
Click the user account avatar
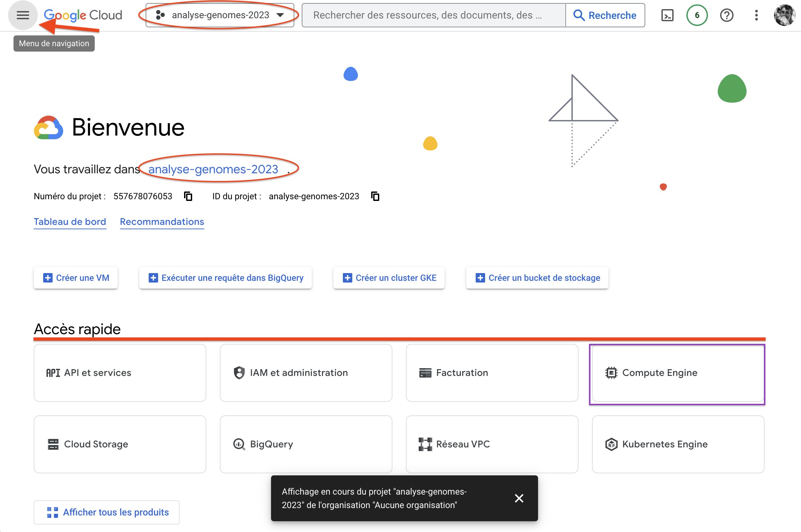tap(784, 15)
